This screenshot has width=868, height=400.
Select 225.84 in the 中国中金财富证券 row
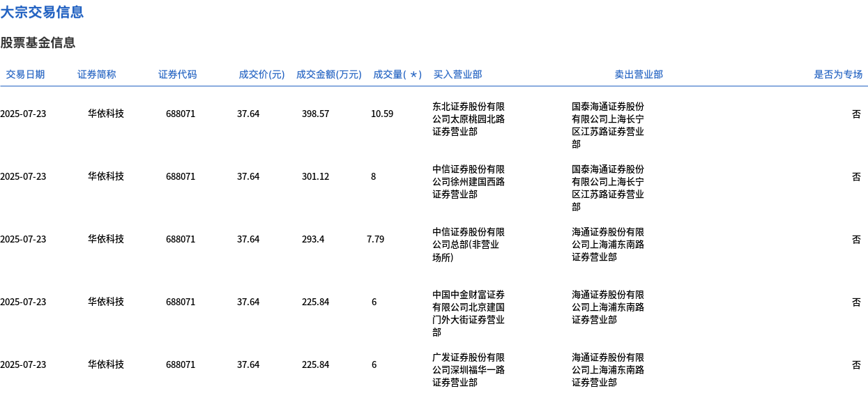tap(315, 302)
